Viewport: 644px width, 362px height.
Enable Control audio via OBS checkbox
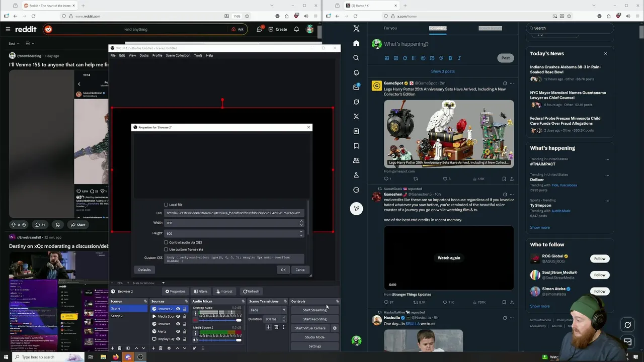click(166, 242)
